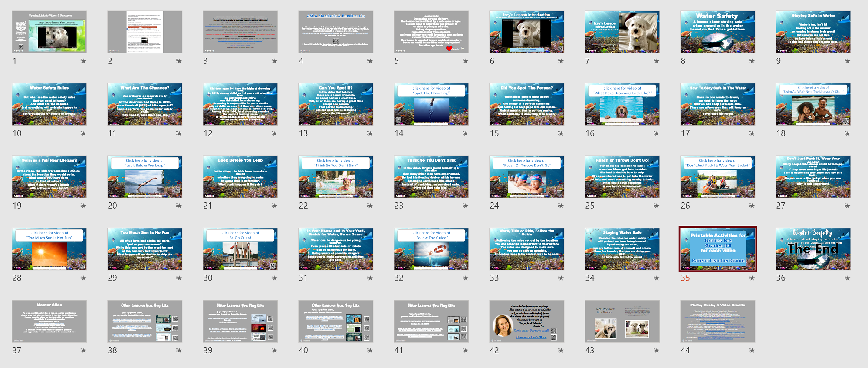Pick the "Follow The Guide" video slide
This screenshot has height=368, width=868.
click(431, 249)
